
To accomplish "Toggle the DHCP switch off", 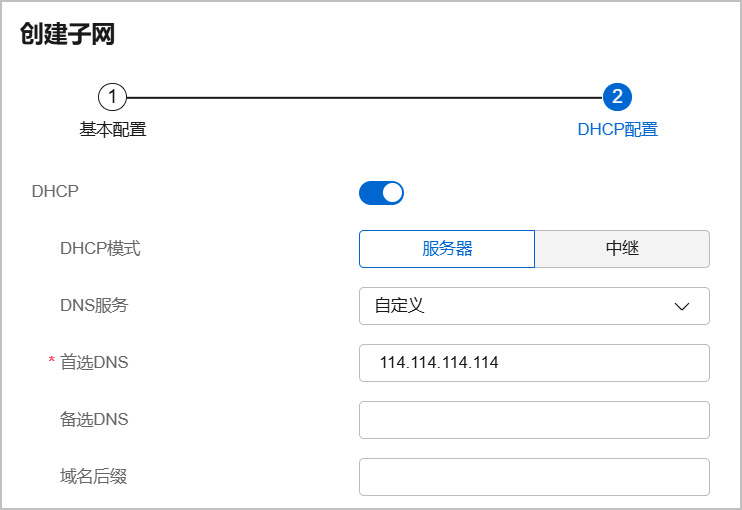I will [x=381, y=193].
